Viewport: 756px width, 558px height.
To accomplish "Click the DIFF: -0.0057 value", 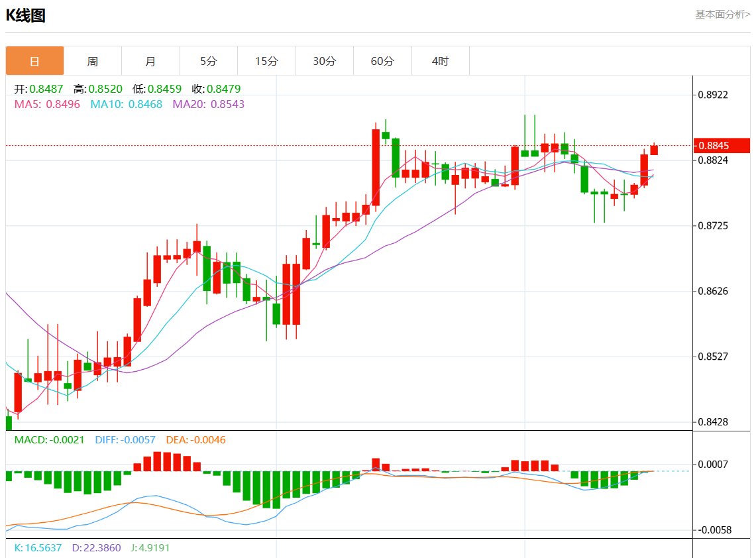I will click(125, 440).
